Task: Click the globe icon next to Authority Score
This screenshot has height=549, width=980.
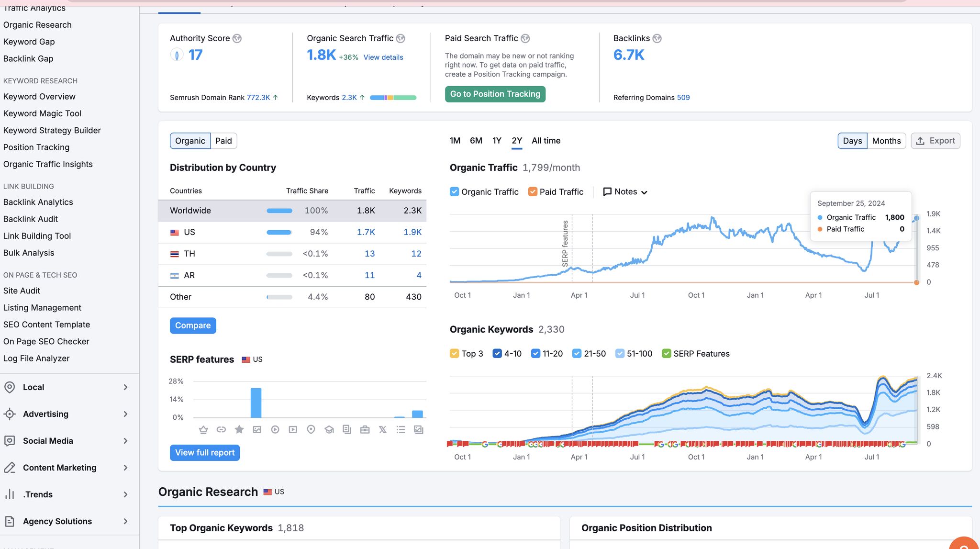Action: tap(237, 38)
